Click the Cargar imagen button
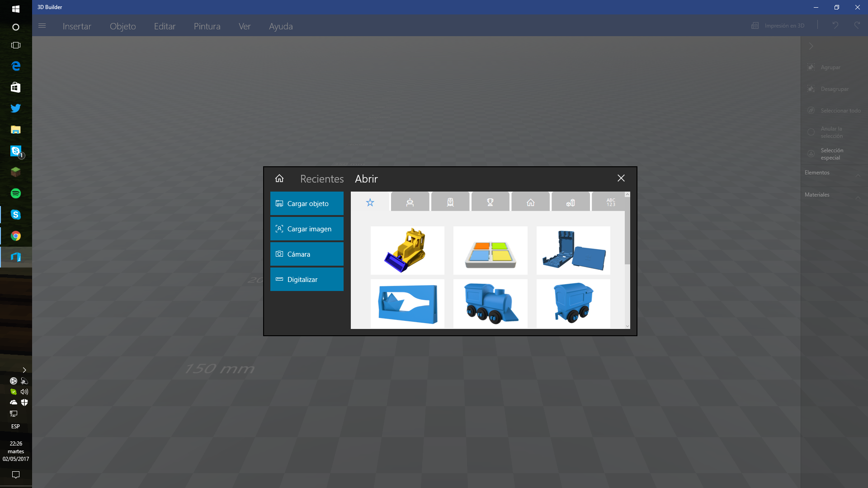Viewport: 868px width, 488px height. (x=307, y=229)
